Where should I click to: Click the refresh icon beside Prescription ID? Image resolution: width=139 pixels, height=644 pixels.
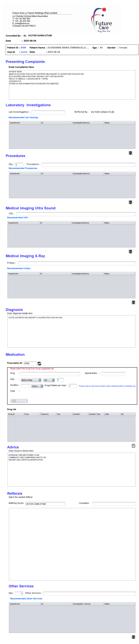click(x=39, y=363)
